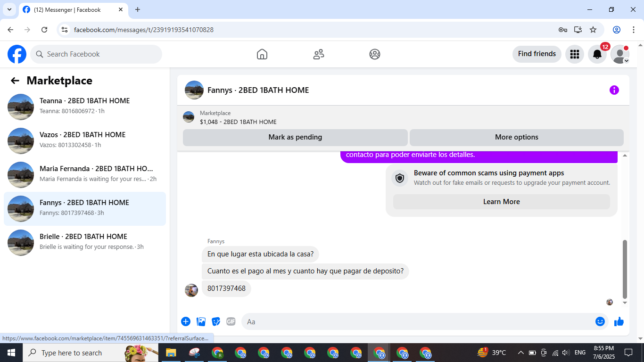Click the Windows taskbar search box
The height and width of the screenshot is (362, 644).
[91, 353]
